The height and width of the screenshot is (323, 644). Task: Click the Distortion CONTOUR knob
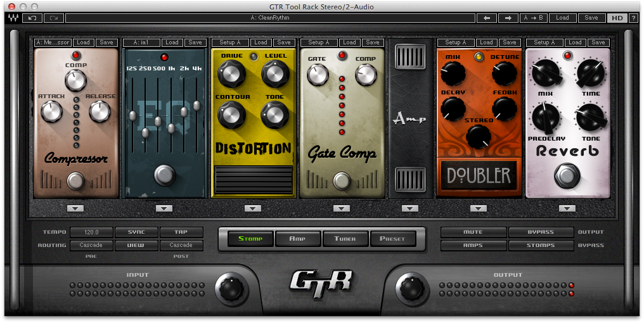click(231, 115)
